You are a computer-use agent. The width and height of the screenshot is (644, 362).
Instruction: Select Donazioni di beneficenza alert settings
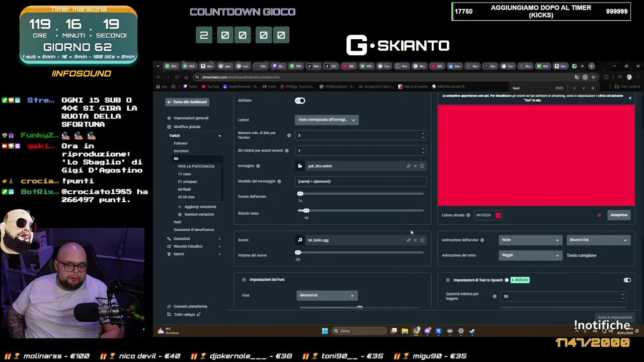tap(194, 230)
